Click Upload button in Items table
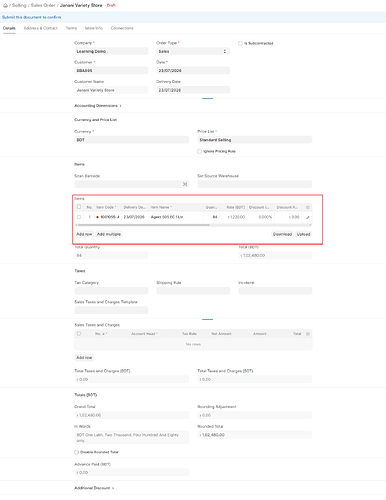The height and width of the screenshot is (500, 386). click(x=303, y=234)
